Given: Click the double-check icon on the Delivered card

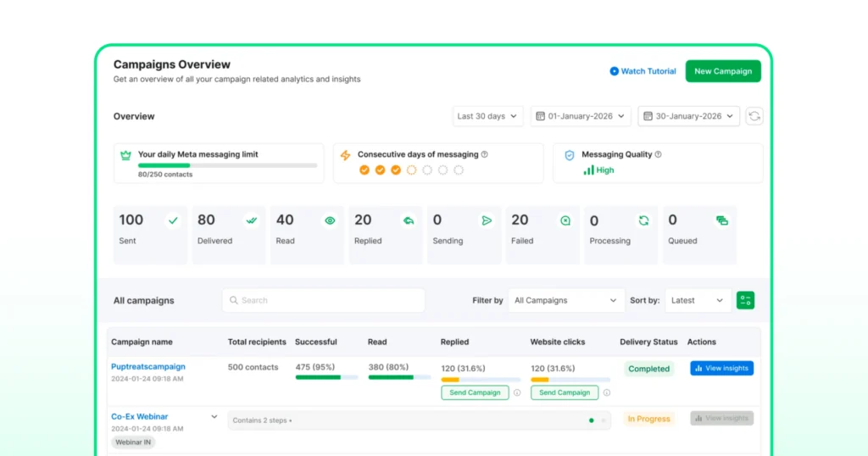Looking at the screenshot, I should (251, 220).
